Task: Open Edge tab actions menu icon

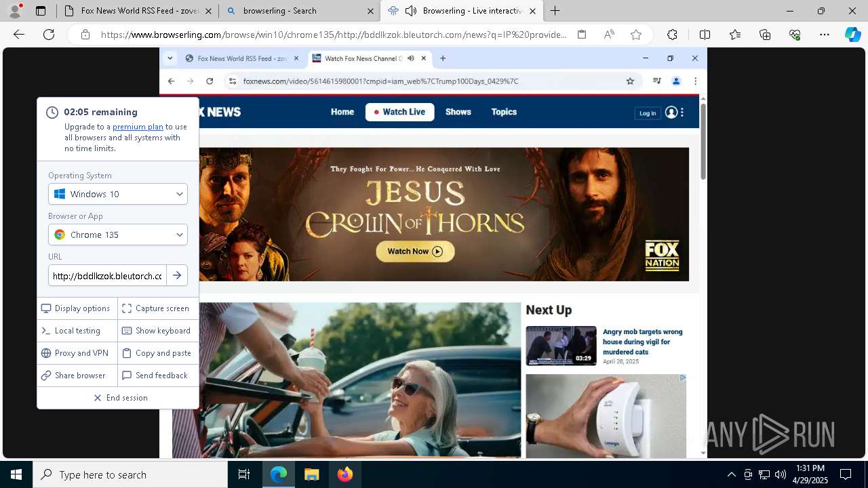Action: (41, 11)
